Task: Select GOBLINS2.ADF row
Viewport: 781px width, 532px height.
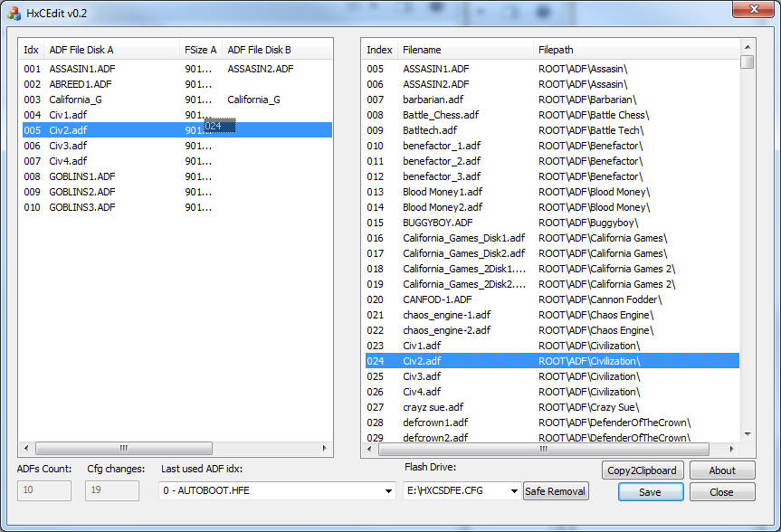Action: (x=177, y=192)
